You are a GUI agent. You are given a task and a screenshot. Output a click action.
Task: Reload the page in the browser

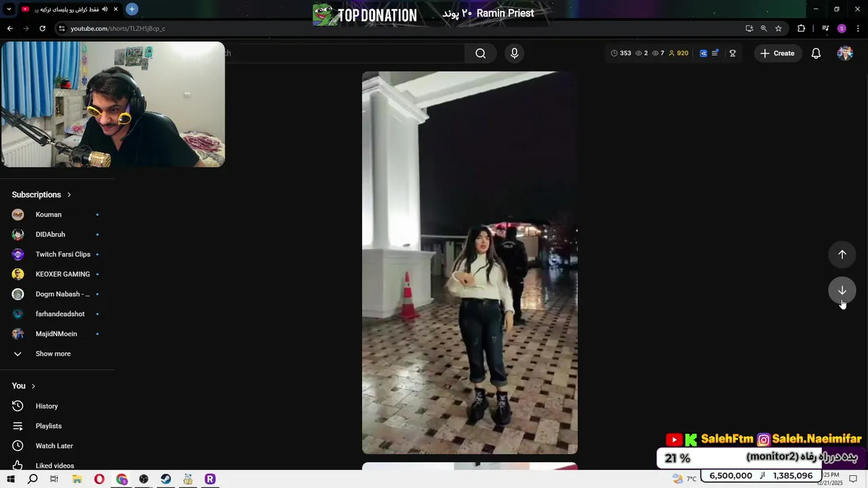pyautogui.click(x=42, y=28)
